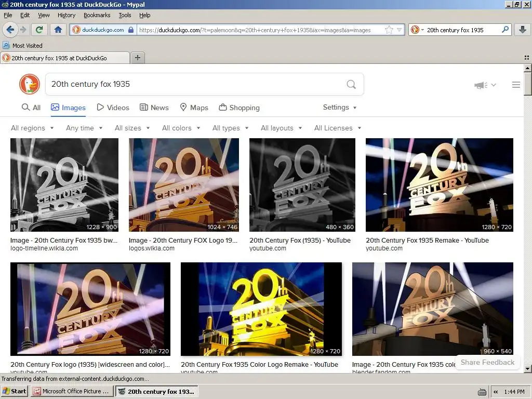532x399 pixels.
Task: Open the All types filter
Action: (230, 128)
